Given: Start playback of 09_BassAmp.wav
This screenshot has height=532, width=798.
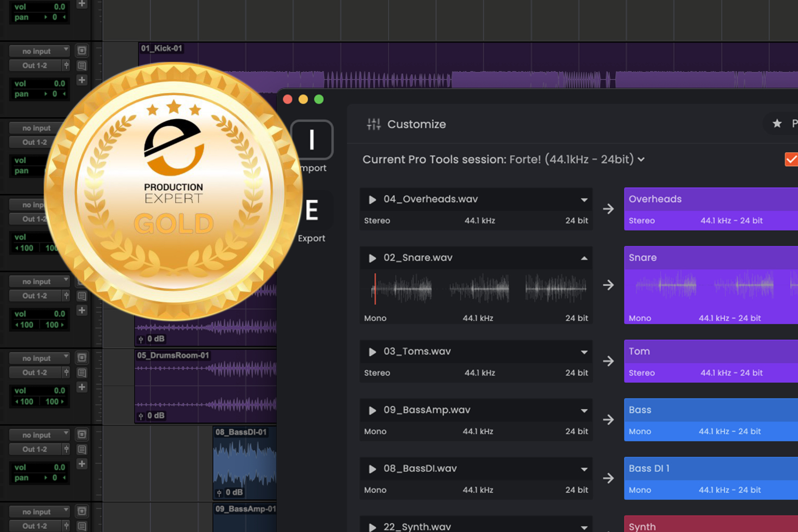Looking at the screenshot, I should click(372, 410).
